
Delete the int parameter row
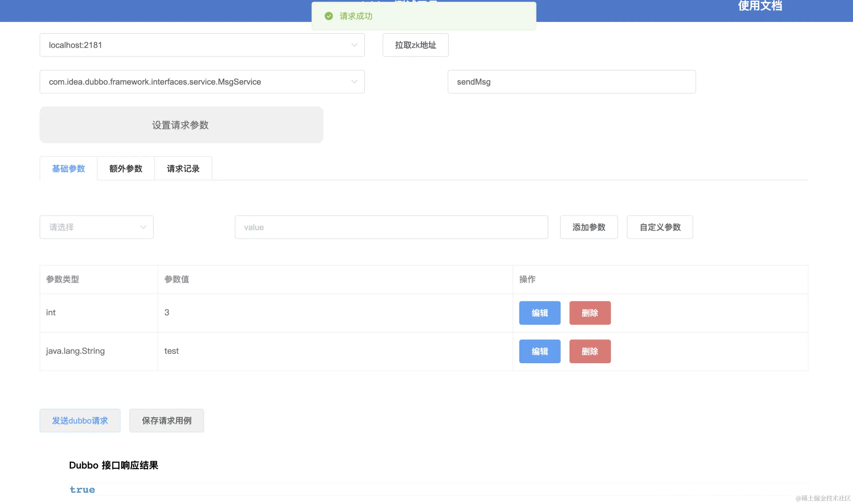point(590,313)
